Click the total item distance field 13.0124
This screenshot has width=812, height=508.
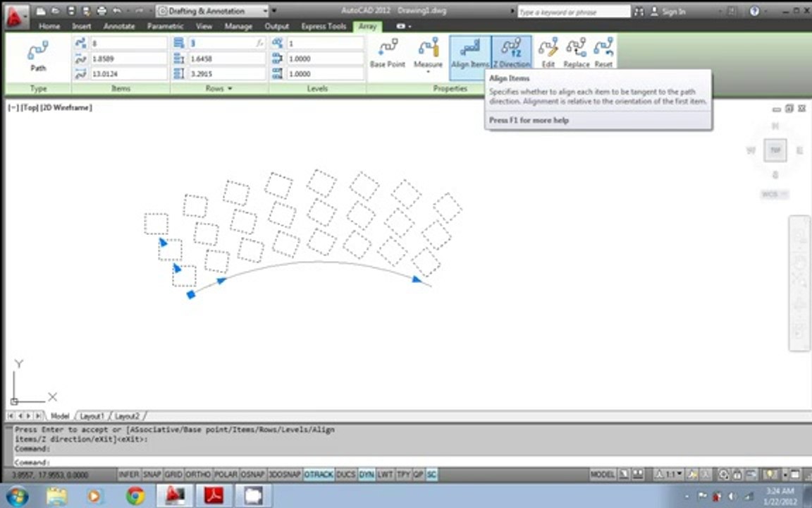(128, 74)
